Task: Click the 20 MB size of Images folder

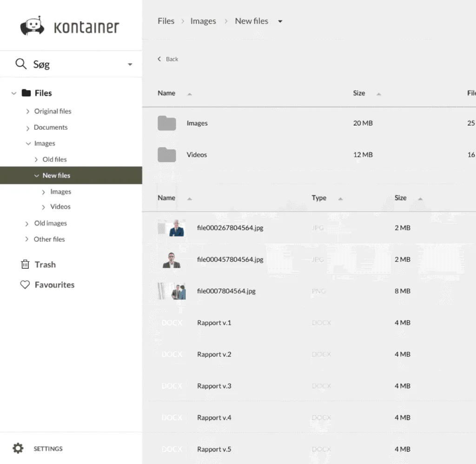Action: pyautogui.click(x=363, y=123)
